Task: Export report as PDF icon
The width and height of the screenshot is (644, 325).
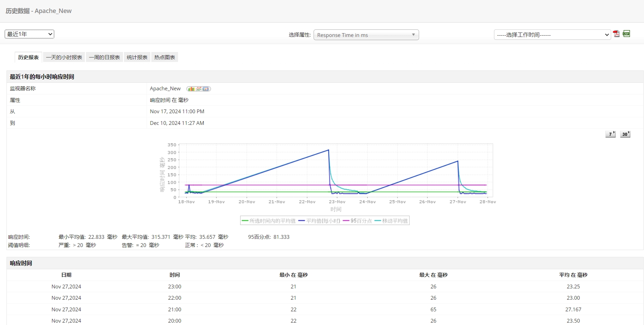Action: point(616,34)
